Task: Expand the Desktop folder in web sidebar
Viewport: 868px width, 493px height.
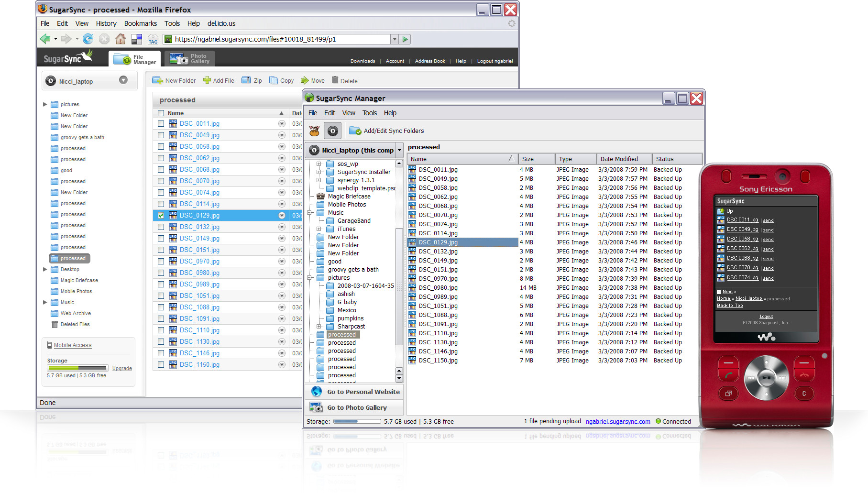Action: [45, 269]
